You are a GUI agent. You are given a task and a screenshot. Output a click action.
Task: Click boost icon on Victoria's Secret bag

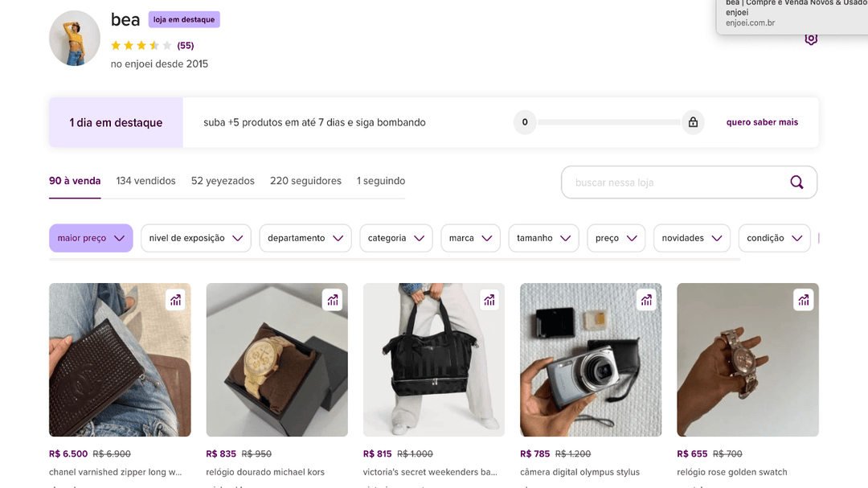[489, 300]
